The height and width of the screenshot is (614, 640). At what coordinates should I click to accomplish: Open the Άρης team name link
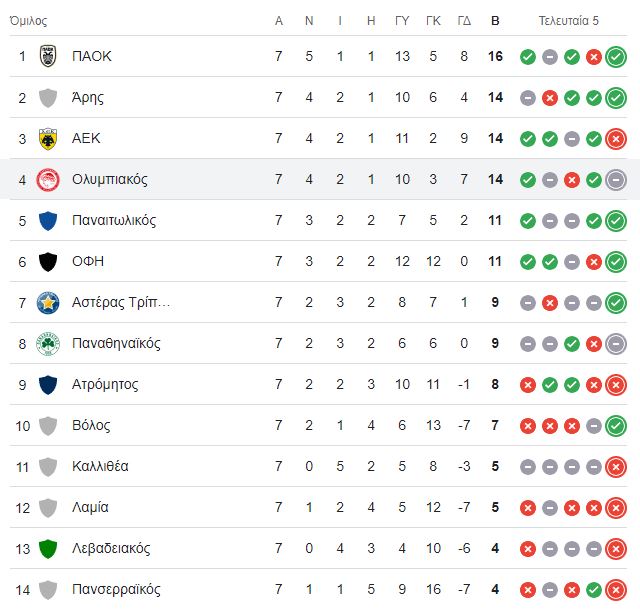tap(88, 98)
